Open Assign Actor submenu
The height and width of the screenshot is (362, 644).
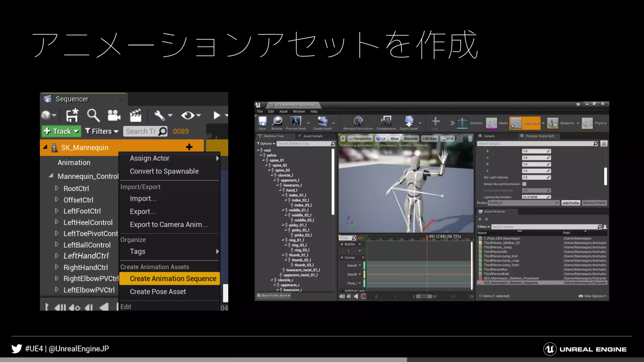169,158
